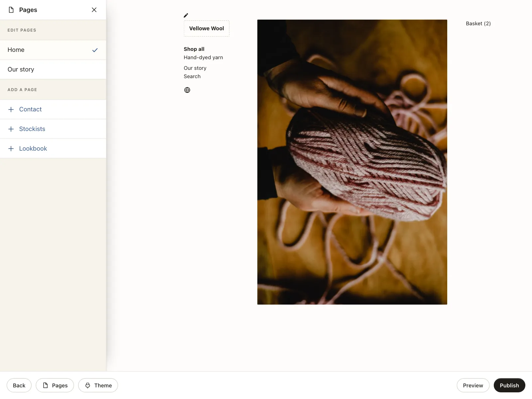Select the Home page in Edit Pages
Screen dimensions: 532x399
pyautogui.click(x=53, y=50)
